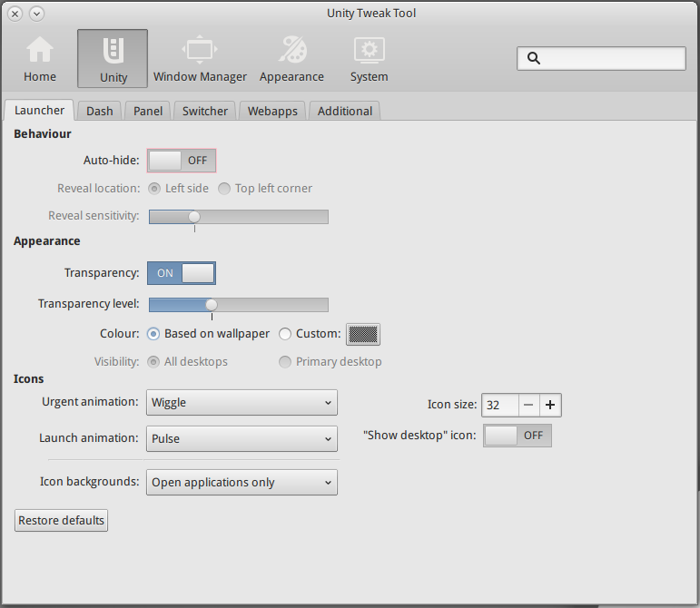Image resolution: width=700 pixels, height=608 pixels.
Task: Switch to the Dash tab
Action: click(100, 111)
